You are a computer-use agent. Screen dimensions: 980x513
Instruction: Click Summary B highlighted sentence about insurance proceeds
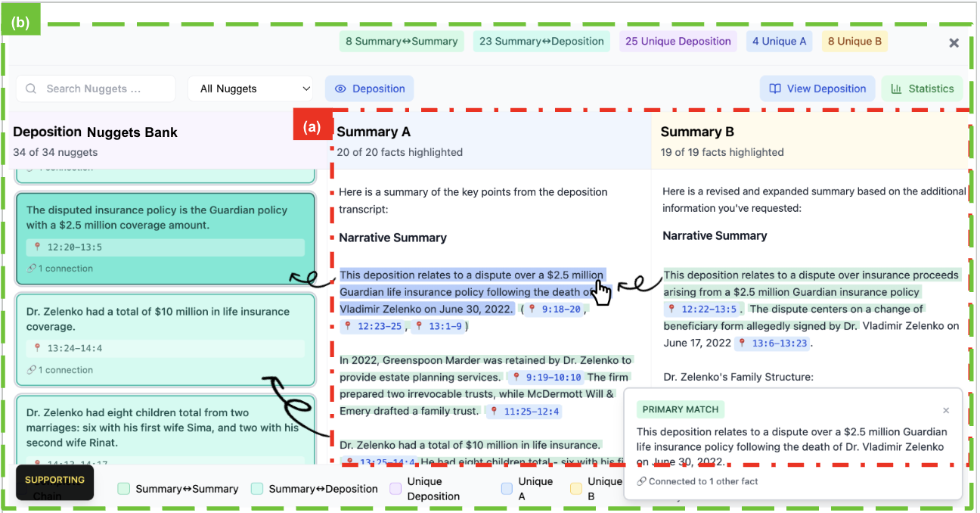[x=811, y=284]
